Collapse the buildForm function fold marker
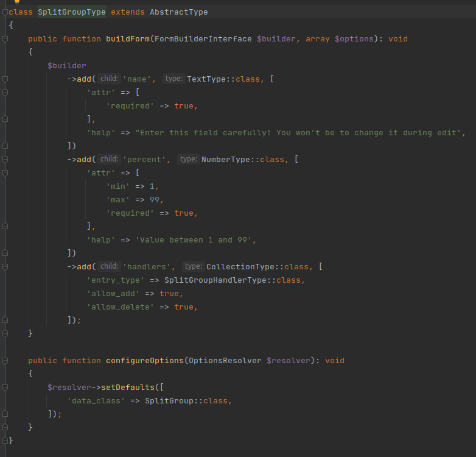Image resolution: width=476 pixels, height=457 pixels. tap(5, 39)
